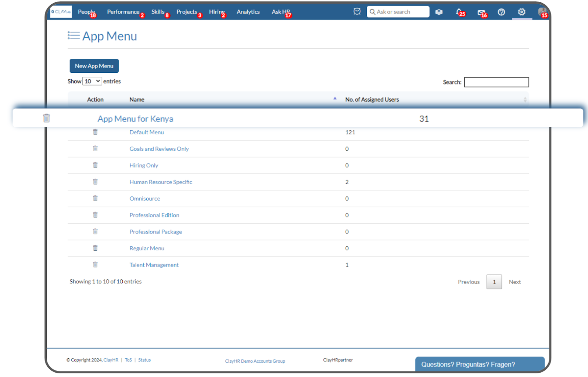Screen dimensions: 588x377
Task: Open Goals and Reviews Only link
Action: point(159,149)
